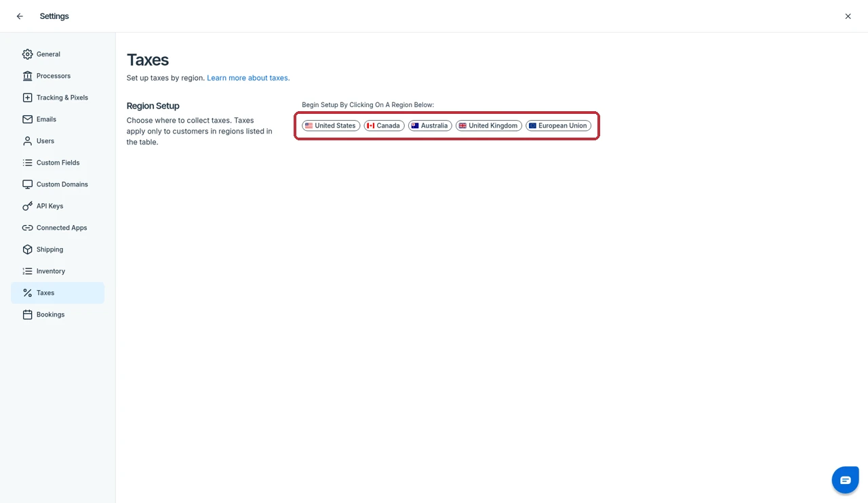Open Connected Apps section
The image size is (868, 503).
click(58, 228)
